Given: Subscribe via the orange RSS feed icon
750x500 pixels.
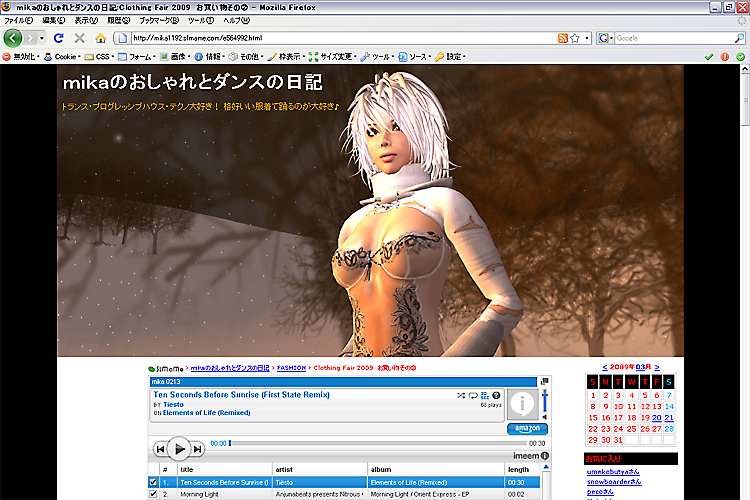Looking at the screenshot, I should coord(563,38).
